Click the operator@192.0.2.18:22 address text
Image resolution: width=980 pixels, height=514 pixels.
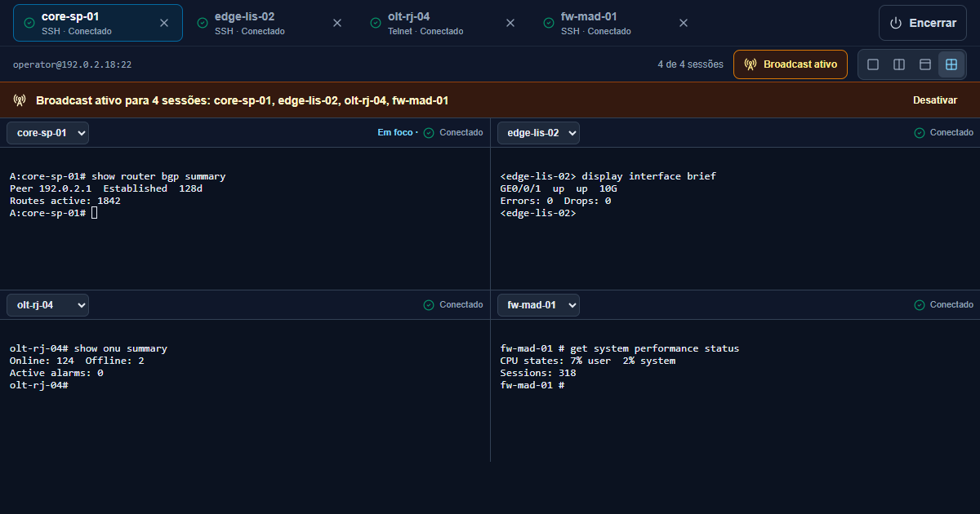pyautogui.click(x=73, y=64)
